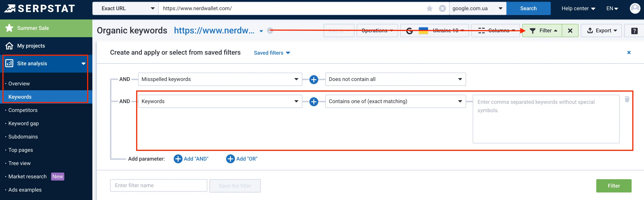Click the blue Search button
The height and width of the screenshot is (200, 644).
point(528,8)
